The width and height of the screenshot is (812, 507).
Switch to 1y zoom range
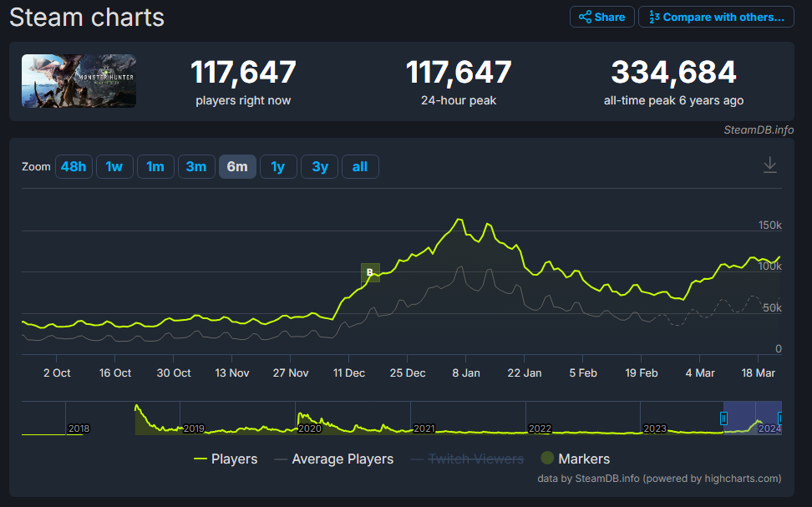278,166
